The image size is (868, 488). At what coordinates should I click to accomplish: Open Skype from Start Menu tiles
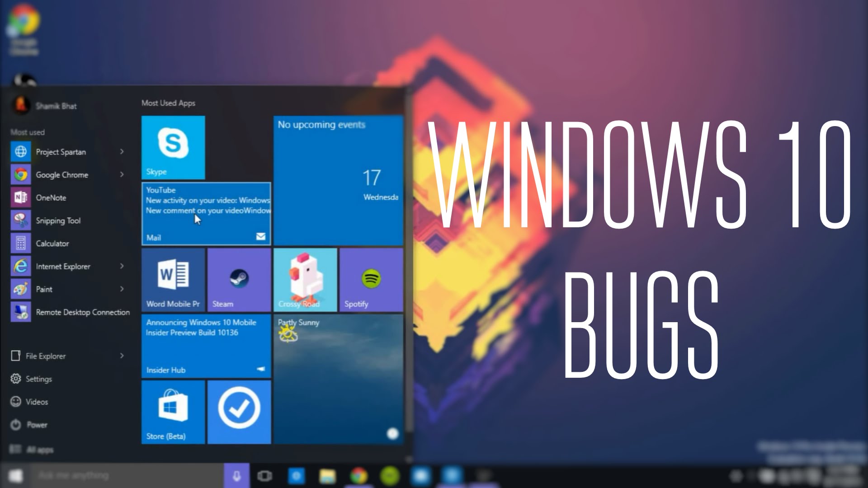pos(173,146)
